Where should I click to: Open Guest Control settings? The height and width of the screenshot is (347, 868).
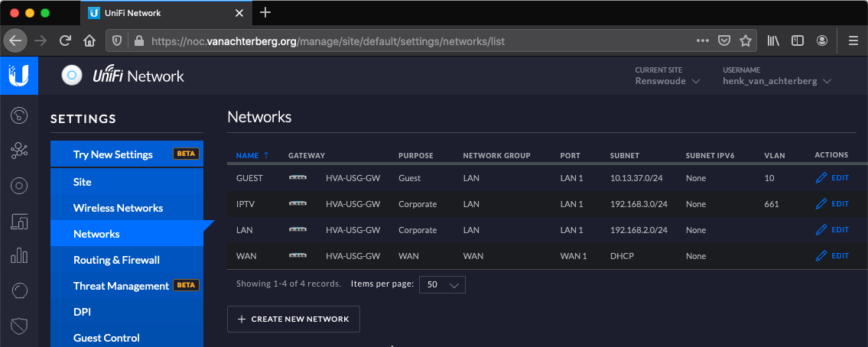tap(127, 338)
